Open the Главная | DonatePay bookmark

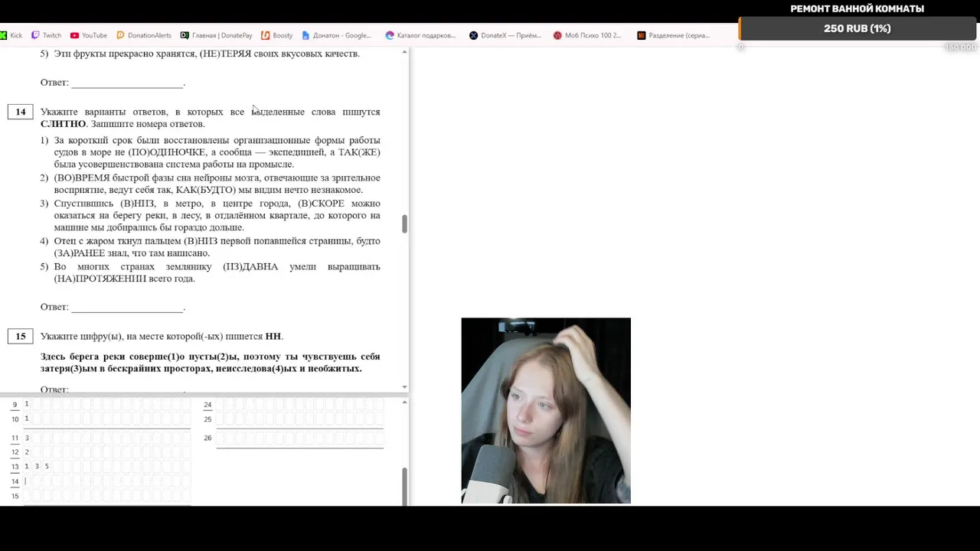[x=217, y=35]
